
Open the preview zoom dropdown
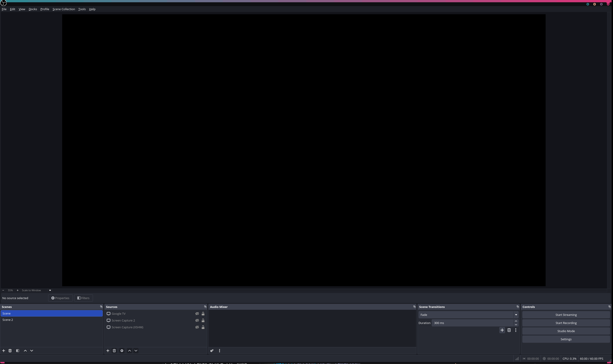tap(50, 290)
